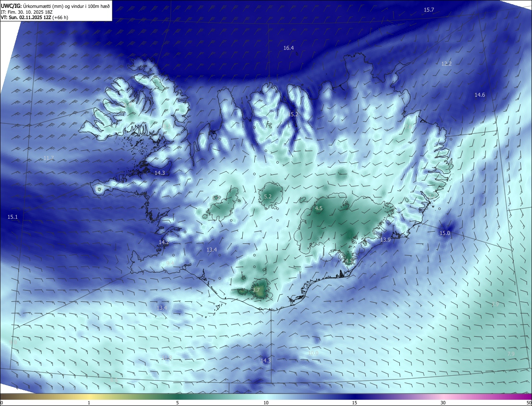The height and width of the screenshot is (406, 532).
Task: Click the 1 tick on the colour scale
Action: click(x=89, y=403)
